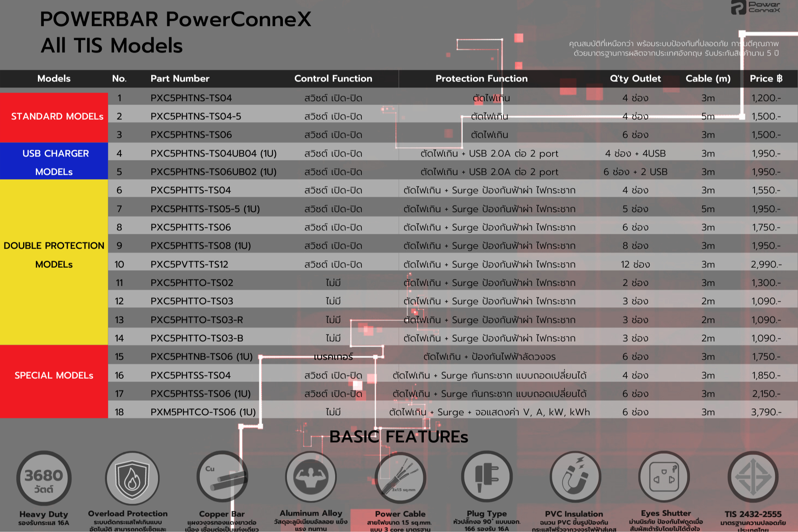Click the BASIC FEATUREs heading
798x532 pixels.
point(398,437)
